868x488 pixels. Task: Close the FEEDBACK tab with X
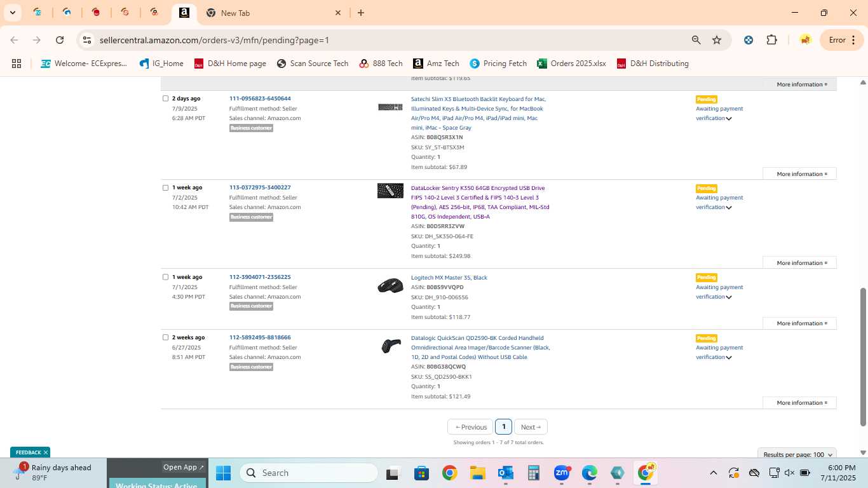click(45, 452)
